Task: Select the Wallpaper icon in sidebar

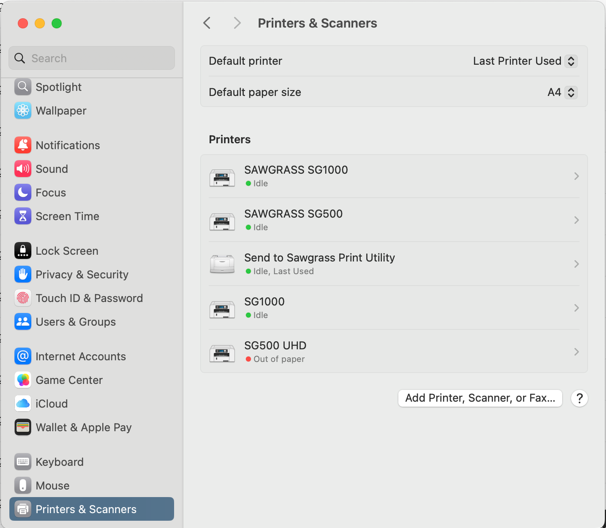Action: click(x=23, y=111)
